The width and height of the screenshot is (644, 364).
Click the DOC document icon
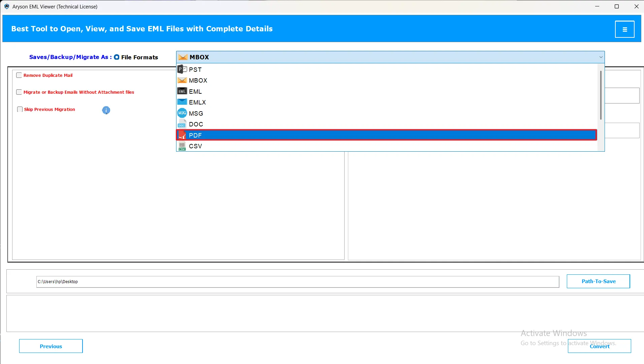tap(182, 124)
